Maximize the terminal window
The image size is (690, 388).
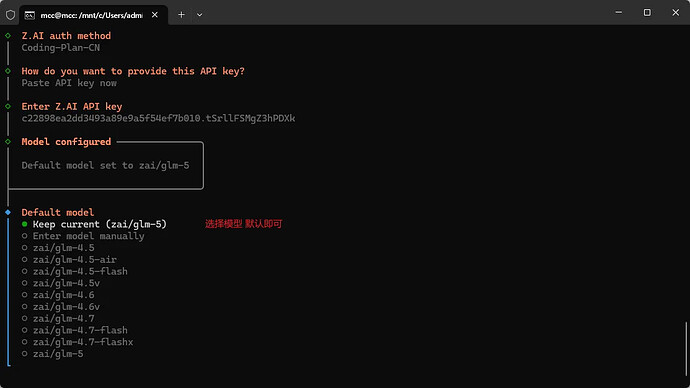(647, 12)
